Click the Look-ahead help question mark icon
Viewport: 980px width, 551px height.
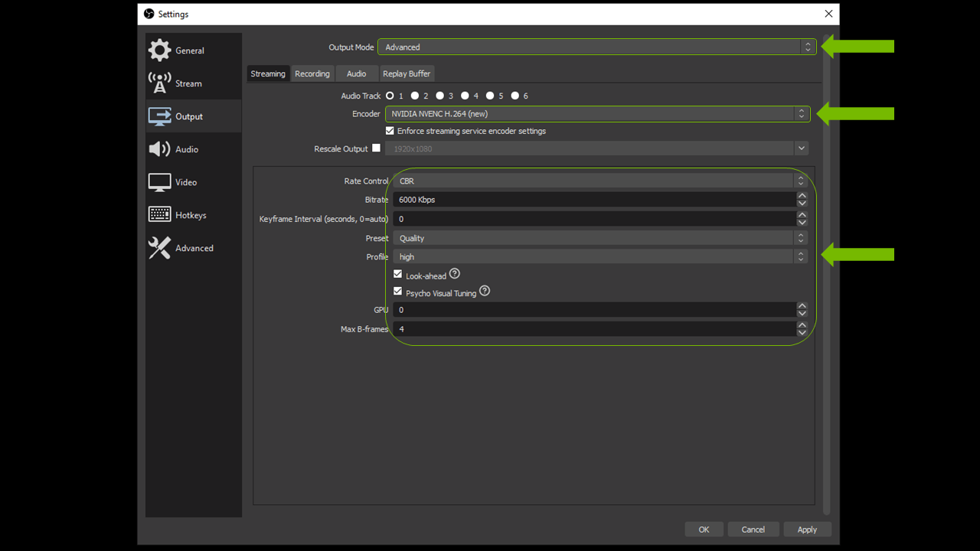coord(455,273)
